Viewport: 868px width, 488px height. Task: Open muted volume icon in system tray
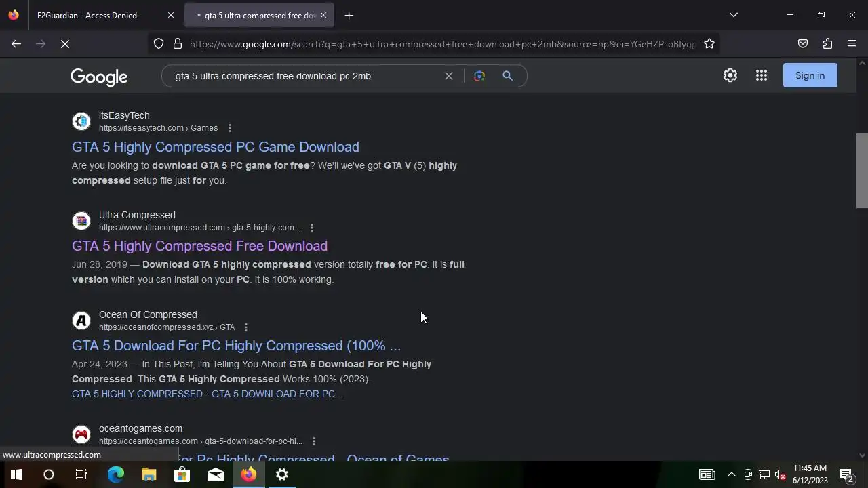(781, 474)
